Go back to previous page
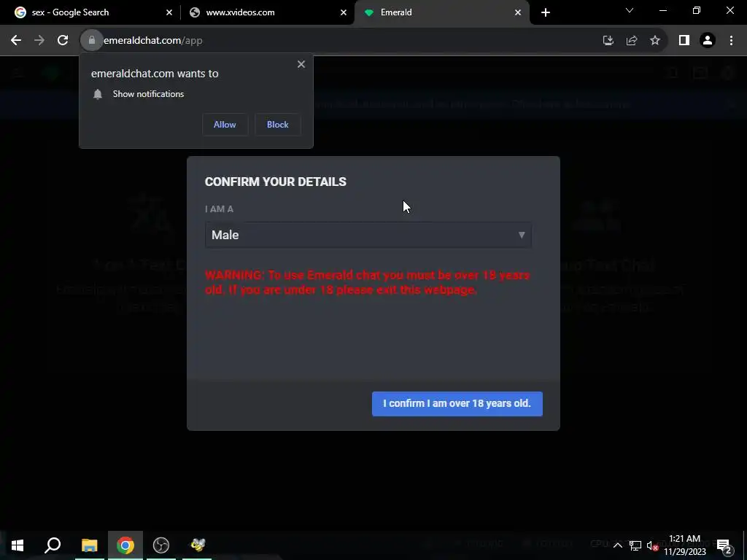747x560 pixels. pos(16,41)
